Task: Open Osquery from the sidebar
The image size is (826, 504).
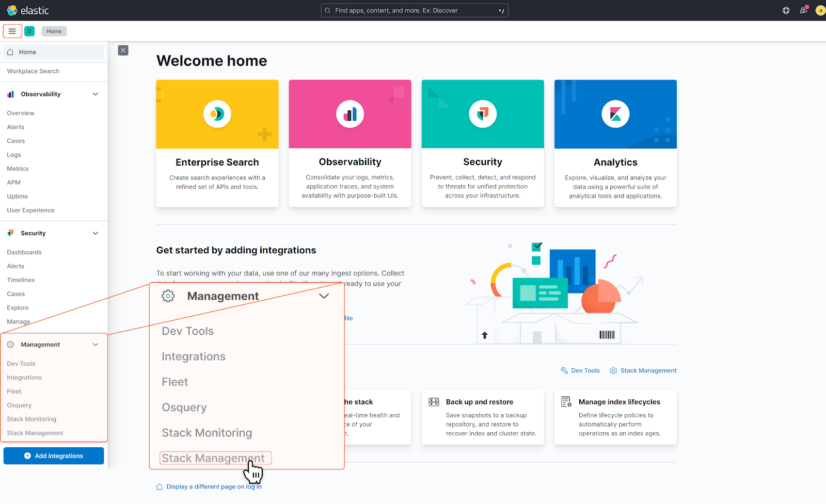Action: [x=19, y=405]
